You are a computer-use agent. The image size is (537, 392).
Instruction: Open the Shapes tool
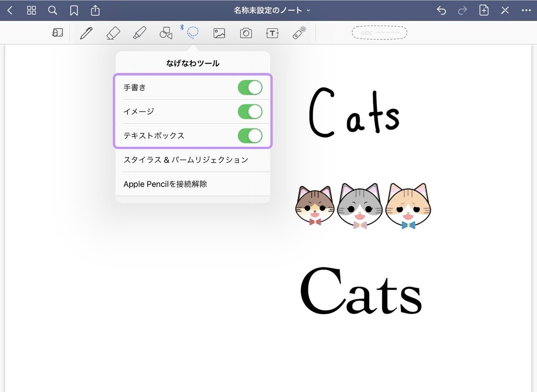pyautogui.click(x=166, y=32)
